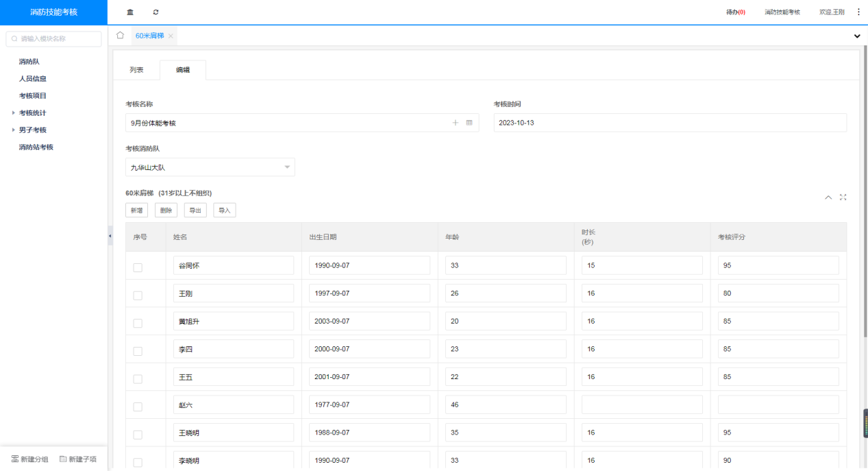Expand the table to fullscreen
The width and height of the screenshot is (868, 471).
(x=843, y=197)
